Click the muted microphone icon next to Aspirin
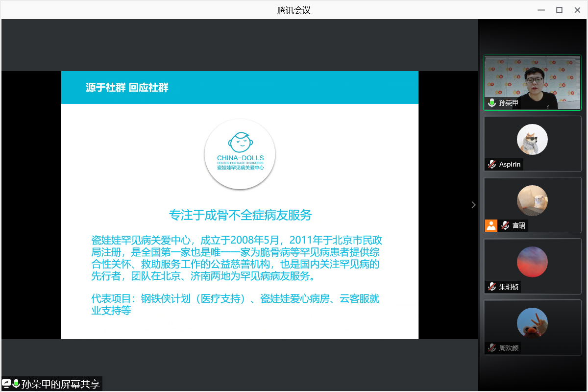The height and width of the screenshot is (392, 588). coord(491,164)
